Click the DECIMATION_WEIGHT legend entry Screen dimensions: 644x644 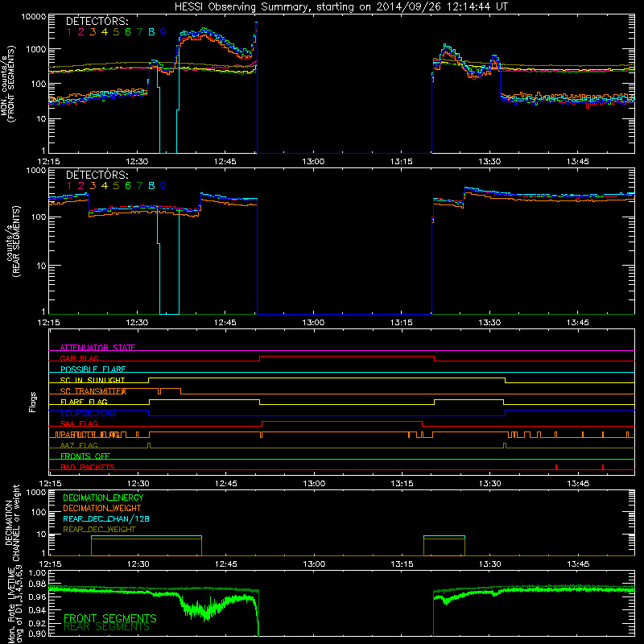(x=102, y=508)
